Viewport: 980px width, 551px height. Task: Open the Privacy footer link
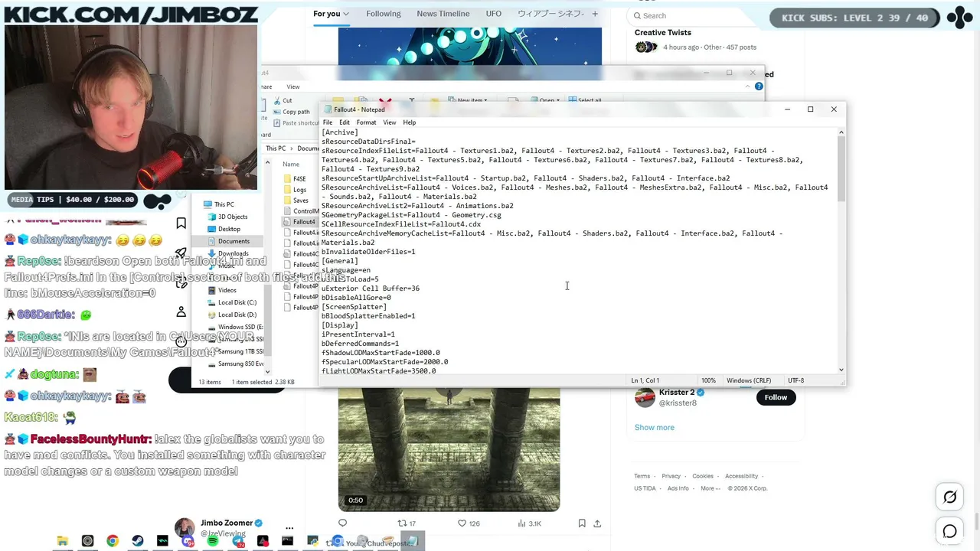coord(671,476)
